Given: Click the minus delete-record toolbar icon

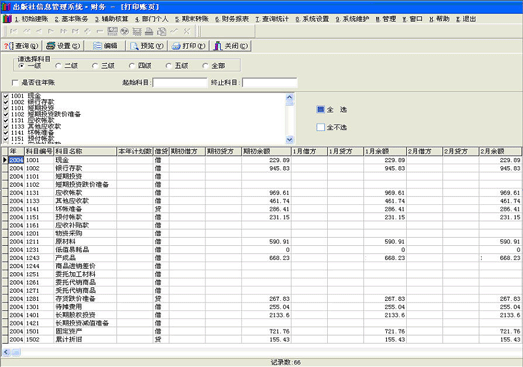Looking at the screenshot, I should coord(100,31).
